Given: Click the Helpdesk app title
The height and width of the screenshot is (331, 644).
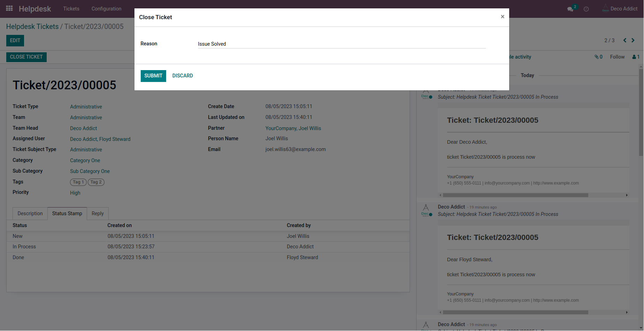Looking at the screenshot, I should coord(35,9).
